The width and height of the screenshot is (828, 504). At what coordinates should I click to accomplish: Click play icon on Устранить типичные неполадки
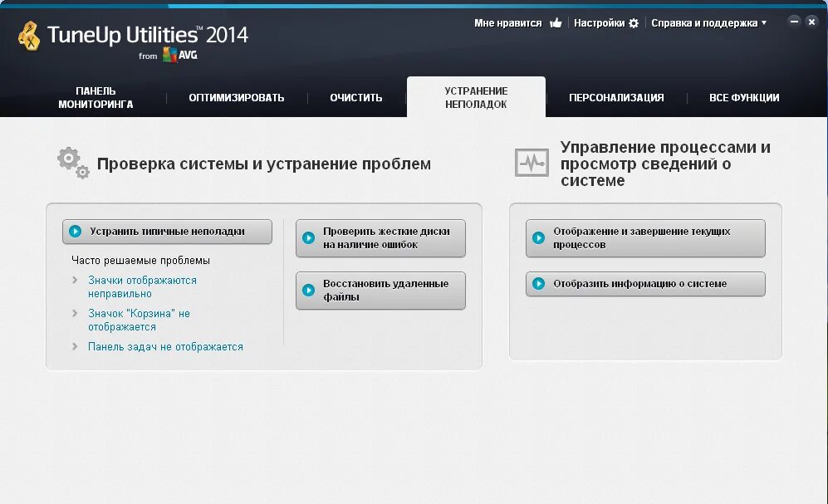point(76,231)
